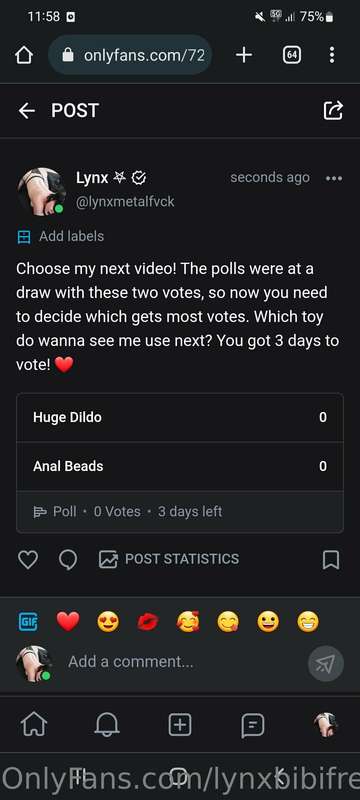
Task: Open post options three-dot menu
Action: [x=334, y=178]
